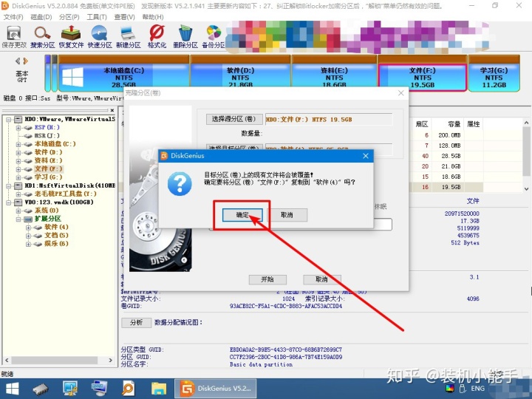Close the left tree panel with its X

point(112,110)
